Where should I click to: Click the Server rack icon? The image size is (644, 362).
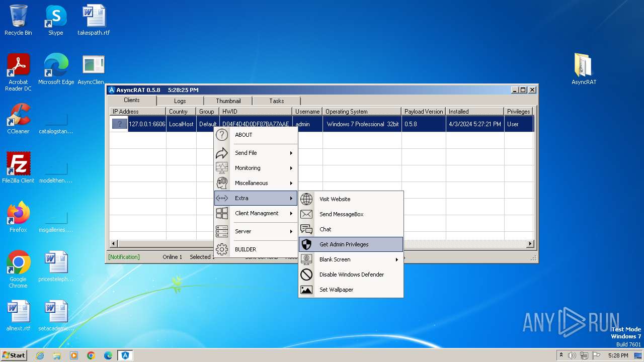[222, 231]
